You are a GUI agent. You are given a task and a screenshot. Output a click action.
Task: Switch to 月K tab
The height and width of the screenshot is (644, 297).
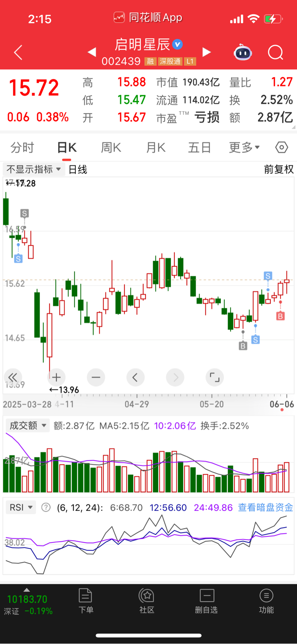pos(156,148)
